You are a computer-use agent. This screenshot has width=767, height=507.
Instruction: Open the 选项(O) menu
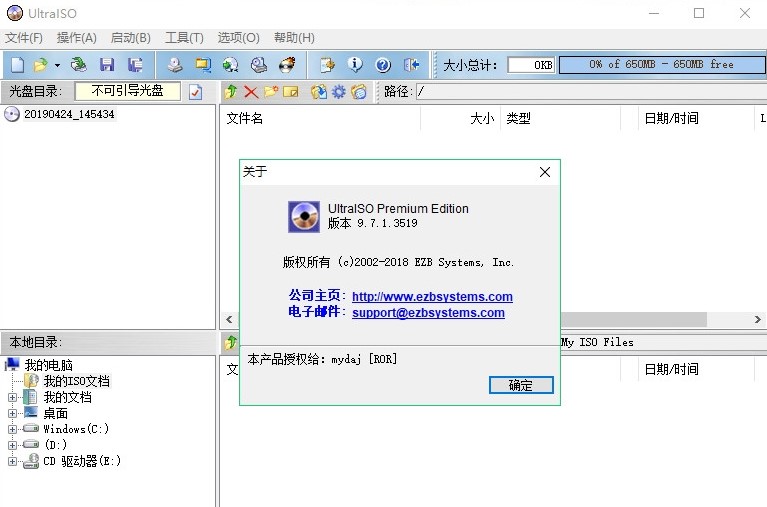(238, 38)
